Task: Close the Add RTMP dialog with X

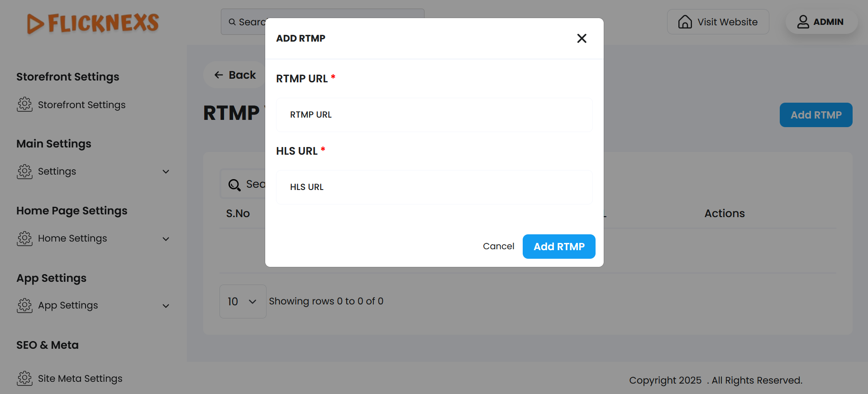Action: (582, 38)
